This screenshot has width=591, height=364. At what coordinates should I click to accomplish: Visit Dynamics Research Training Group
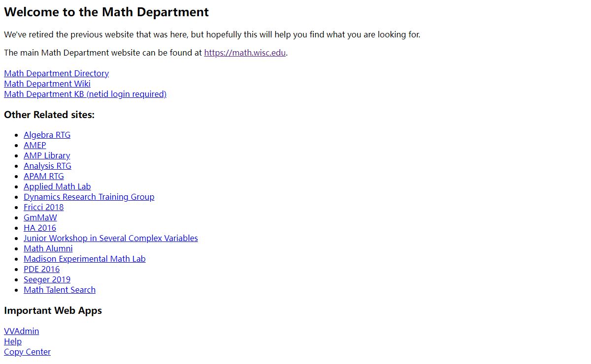pyautogui.click(x=89, y=197)
